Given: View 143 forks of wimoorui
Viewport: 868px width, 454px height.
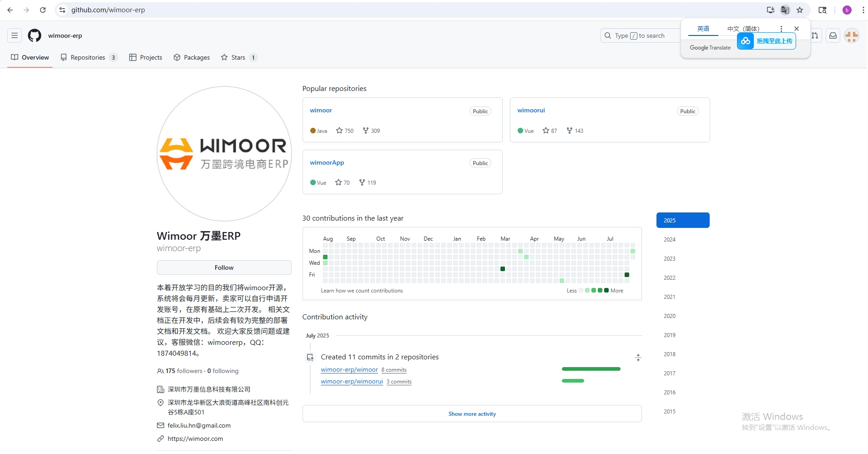Looking at the screenshot, I should coord(575,131).
